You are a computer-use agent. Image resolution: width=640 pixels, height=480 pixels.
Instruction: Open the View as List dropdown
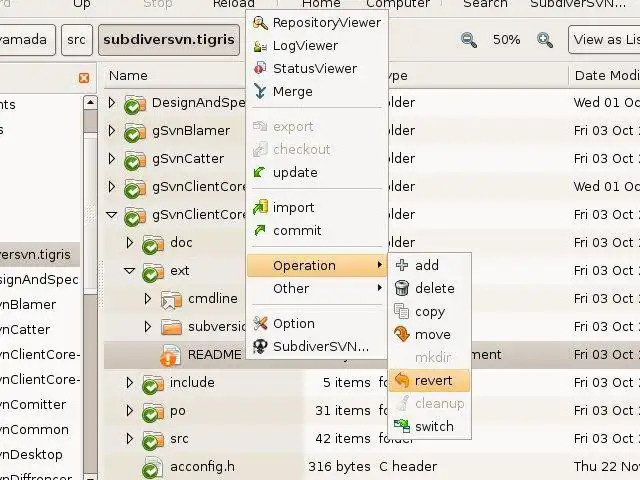click(x=604, y=40)
